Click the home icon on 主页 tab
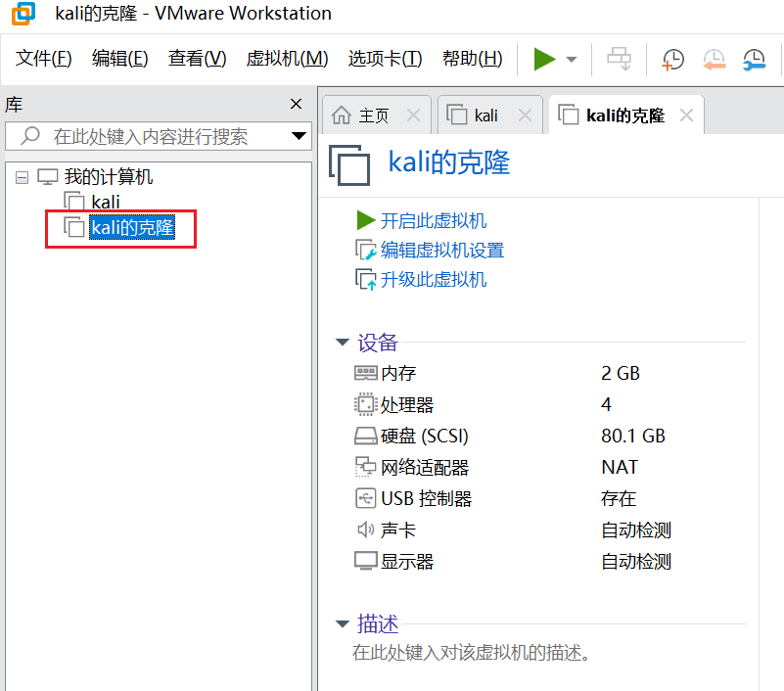Viewport: 784px width, 691px height. [342, 115]
